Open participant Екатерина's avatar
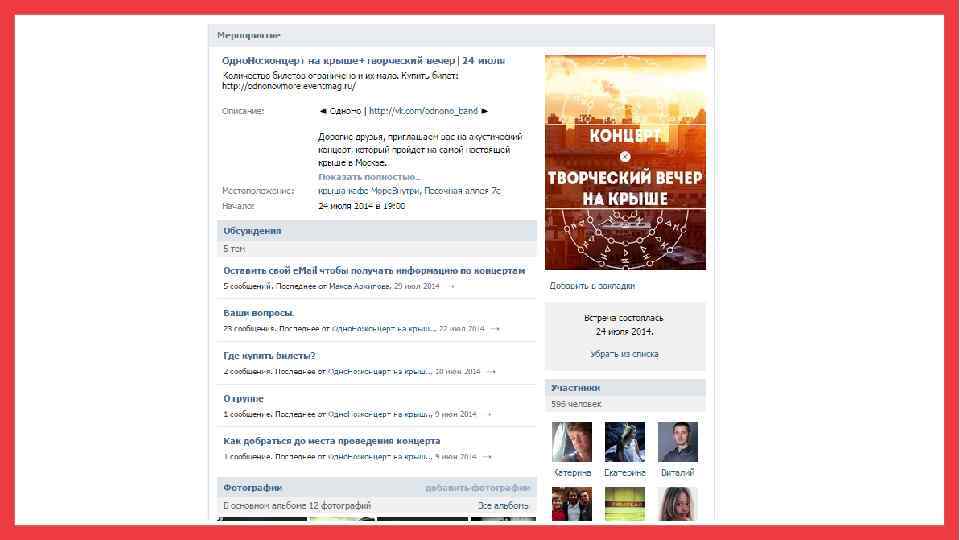This screenshot has width=960, height=540. pos(624,441)
